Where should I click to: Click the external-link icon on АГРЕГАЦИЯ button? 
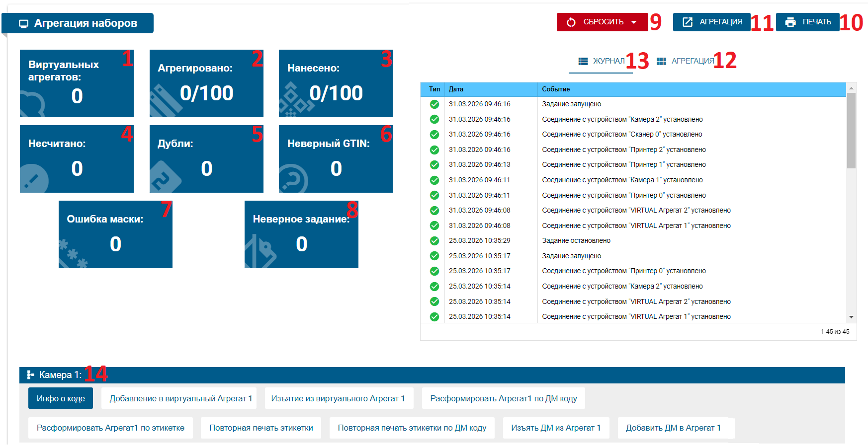coord(688,21)
